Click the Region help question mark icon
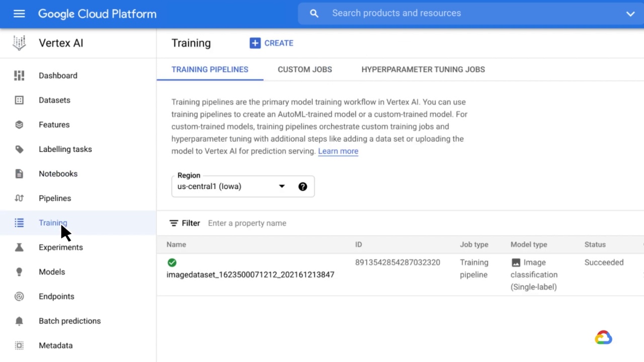 tap(302, 187)
